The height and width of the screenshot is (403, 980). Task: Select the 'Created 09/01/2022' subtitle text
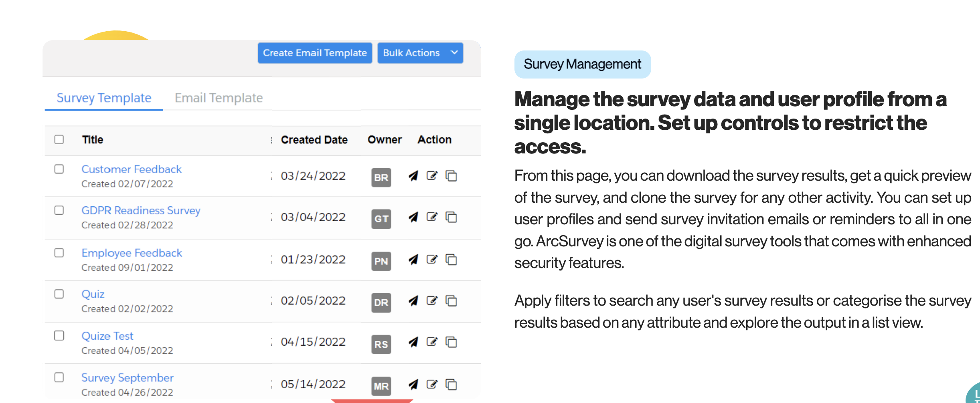[127, 268]
